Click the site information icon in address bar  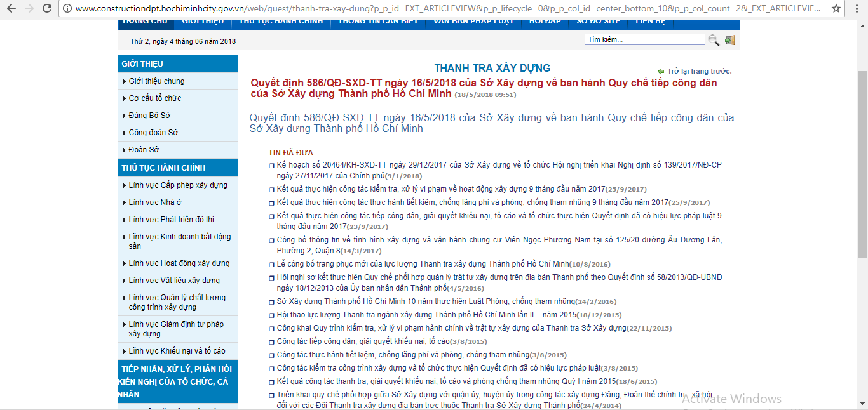pyautogui.click(x=67, y=8)
